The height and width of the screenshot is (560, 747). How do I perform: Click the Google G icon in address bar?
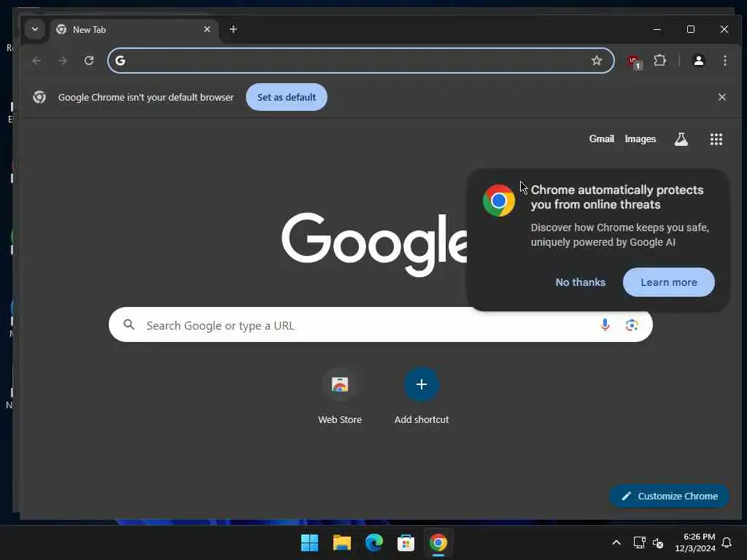click(120, 61)
